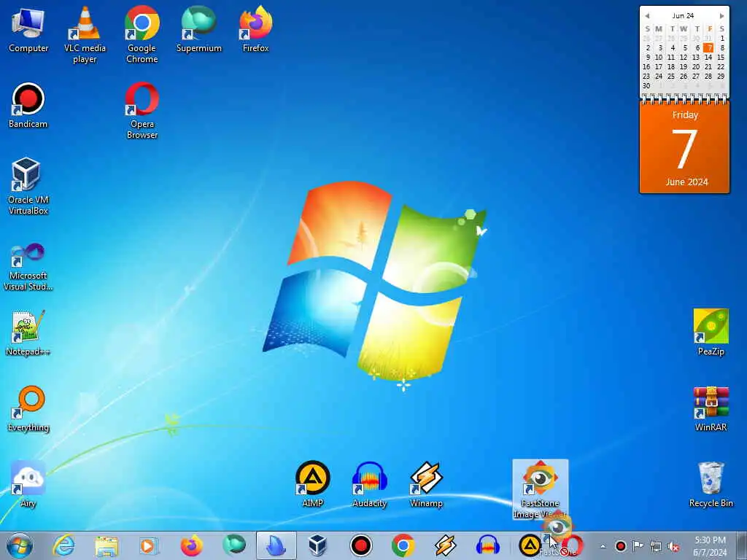747x560 pixels.
Task: Click the network icon in the system tray
Action: [x=656, y=547]
